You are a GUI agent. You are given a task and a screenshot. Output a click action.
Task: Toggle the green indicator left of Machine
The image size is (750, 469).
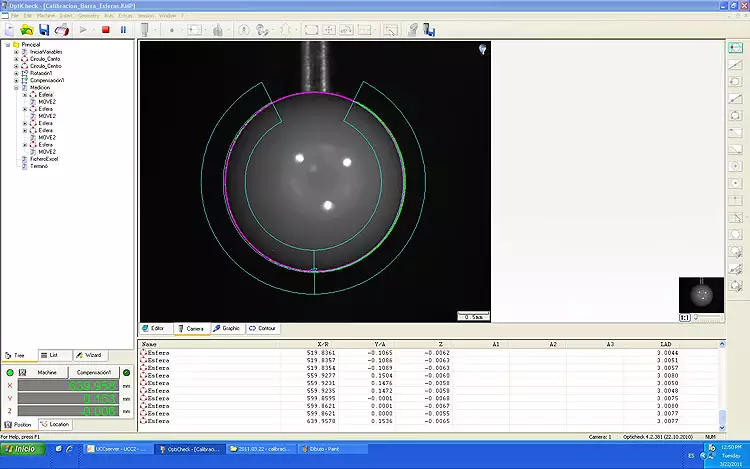tap(9, 373)
